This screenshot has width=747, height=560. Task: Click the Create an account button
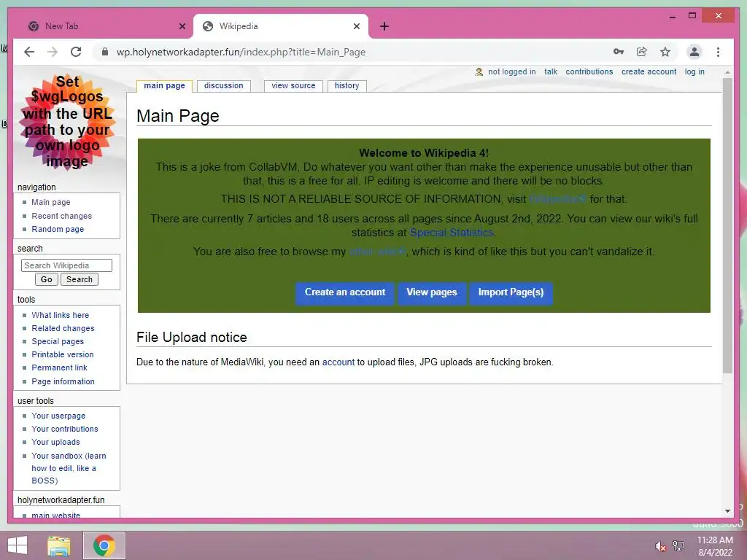coord(345,292)
